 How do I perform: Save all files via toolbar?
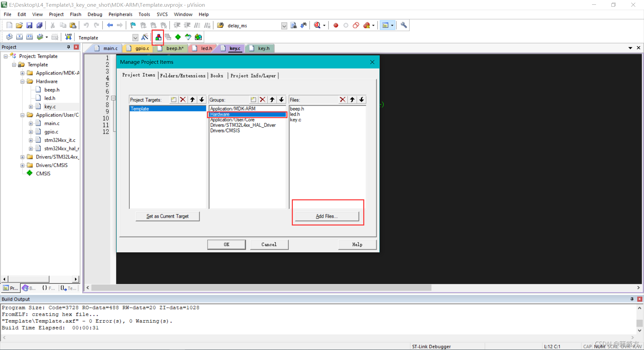tap(40, 25)
